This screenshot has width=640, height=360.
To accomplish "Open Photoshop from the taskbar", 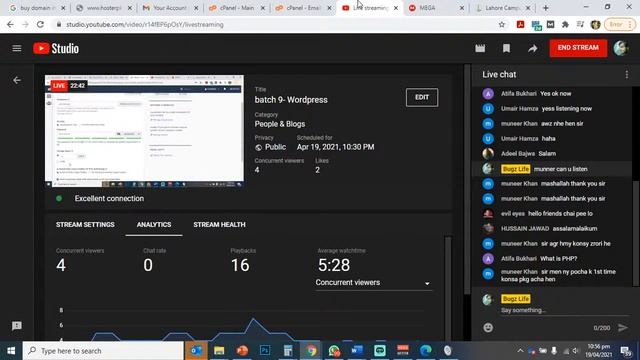I will tap(265, 350).
